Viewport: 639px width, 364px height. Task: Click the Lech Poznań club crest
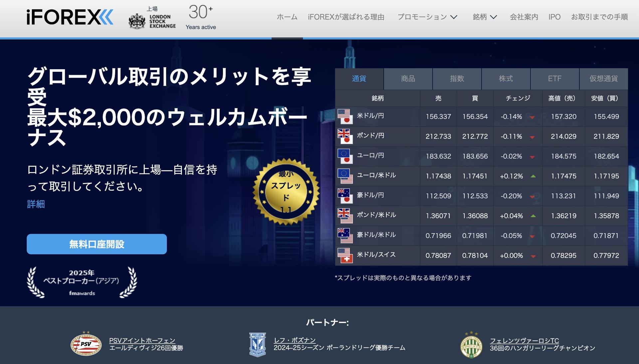coord(258,345)
